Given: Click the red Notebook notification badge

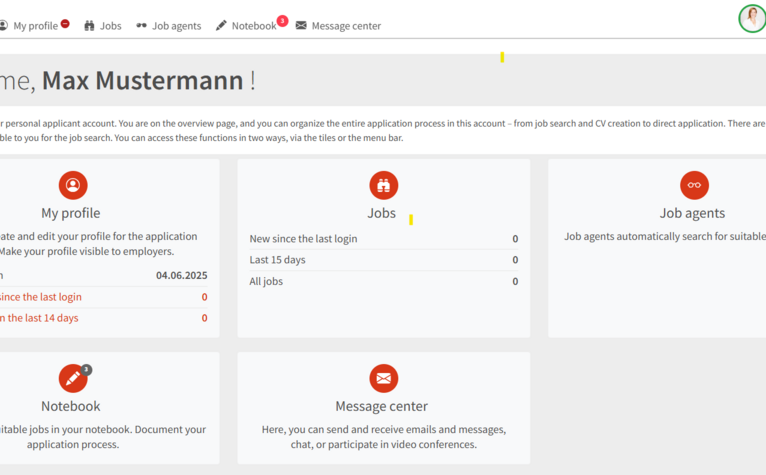Looking at the screenshot, I should click(282, 21).
